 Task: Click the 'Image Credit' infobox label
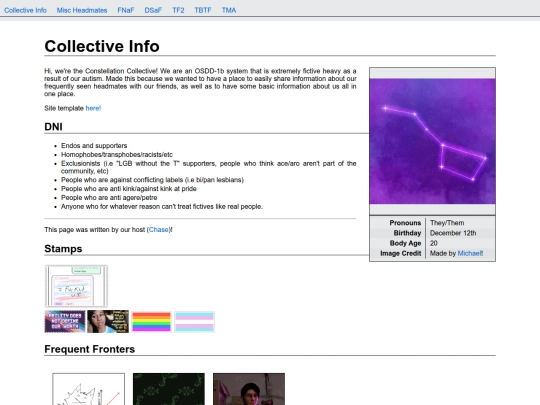[401, 253]
